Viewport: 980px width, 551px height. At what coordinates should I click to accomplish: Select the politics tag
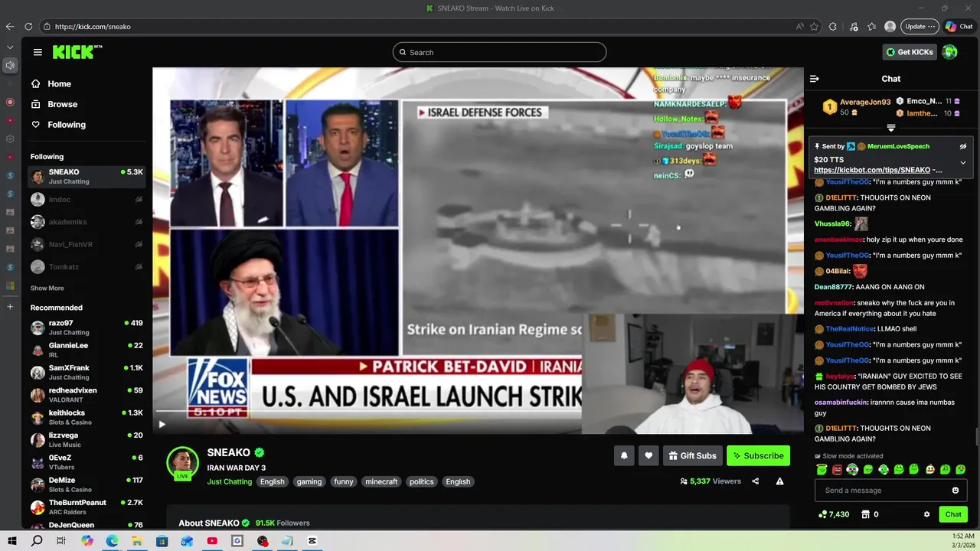pos(422,481)
